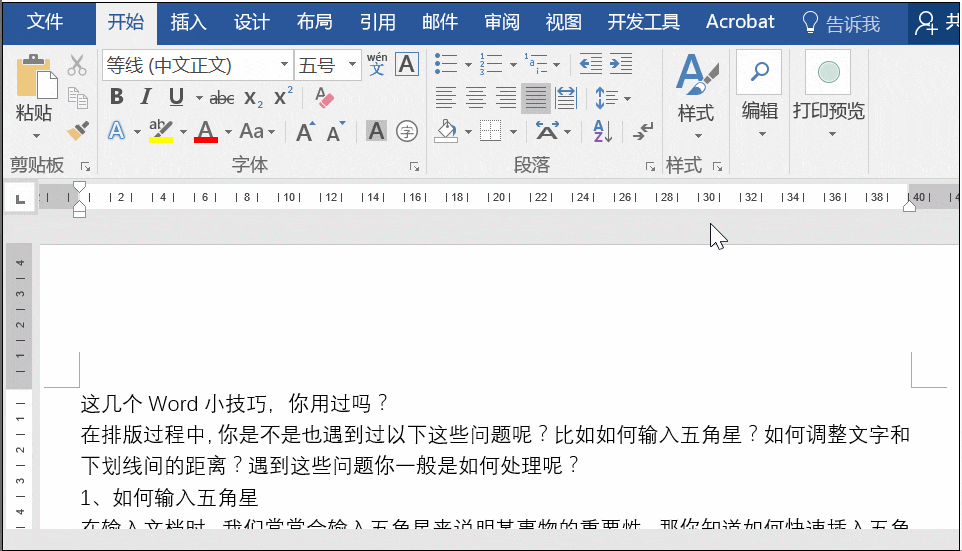Toggle the justify alignment button
962x551 pixels.
tap(536, 98)
